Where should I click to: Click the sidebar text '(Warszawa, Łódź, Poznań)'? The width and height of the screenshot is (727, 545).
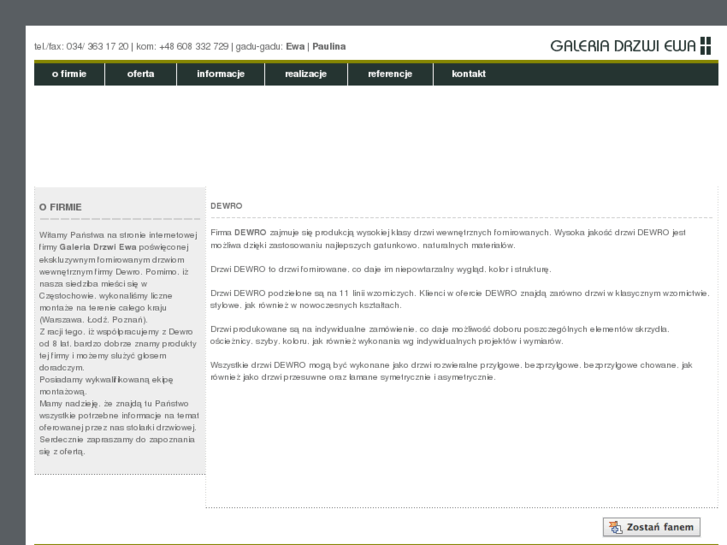point(93,320)
